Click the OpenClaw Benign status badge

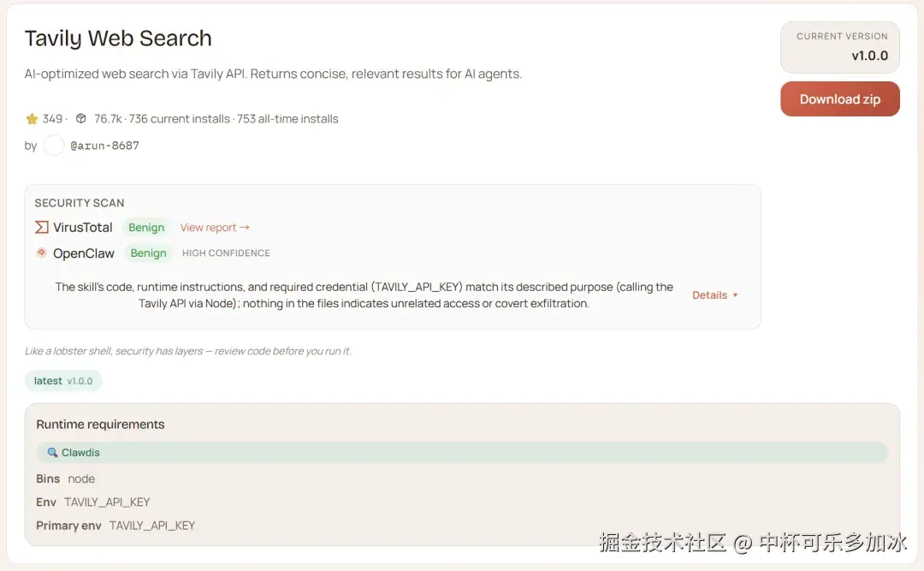(148, 253)
